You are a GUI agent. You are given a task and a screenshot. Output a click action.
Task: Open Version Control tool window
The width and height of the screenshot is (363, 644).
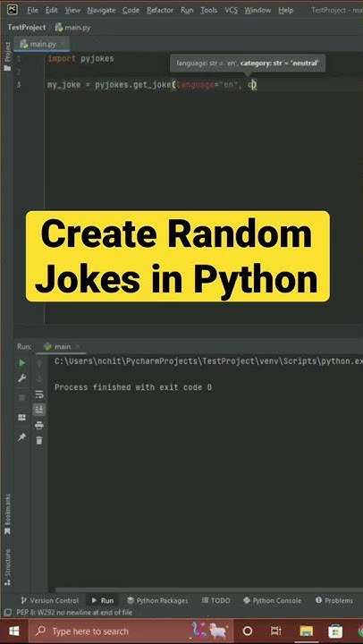pos(50,600)
